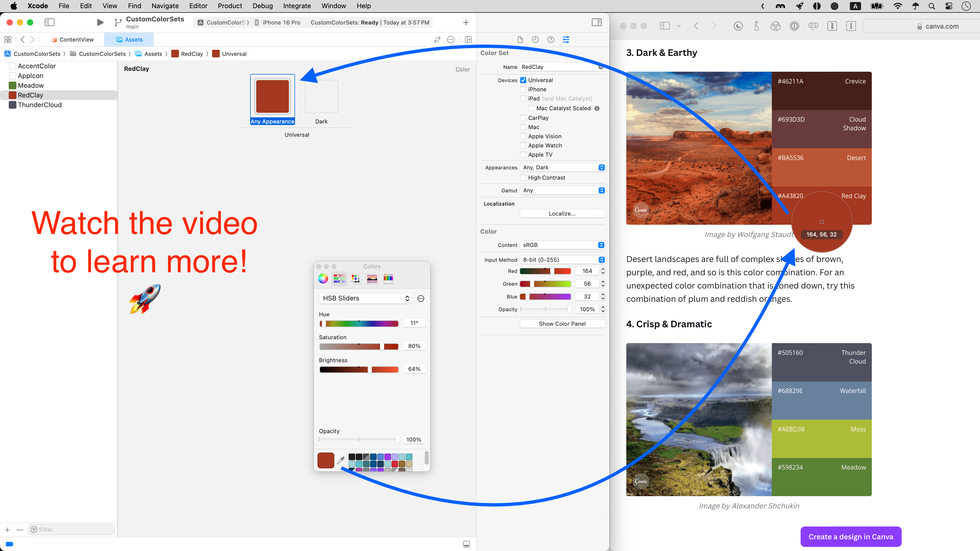Enable the iPhone device checkbox

click(x=523, y=89)
